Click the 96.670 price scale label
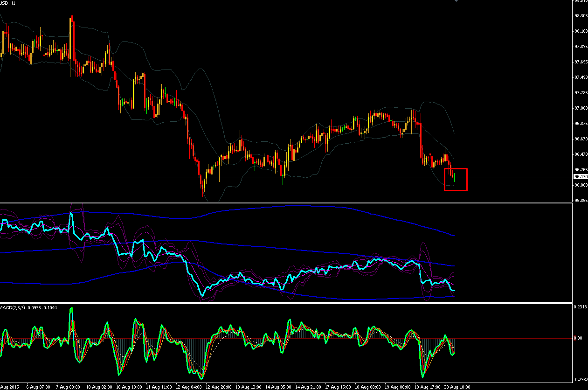The width and height of the screenshot is (588, 390). tap(581, 139)
